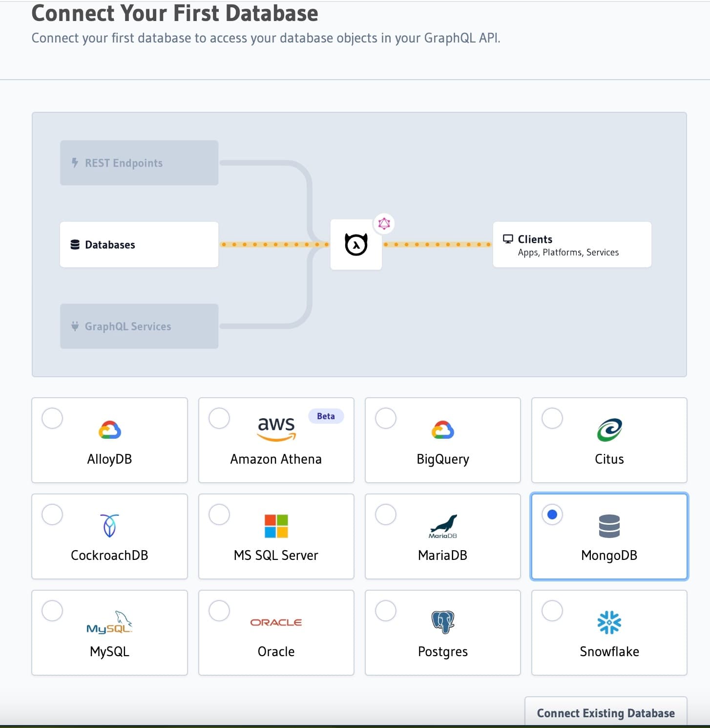This screenshot has height=728, width=710.
Task: Click the Hasura lambda logo icon
Action: click(356, 245)
